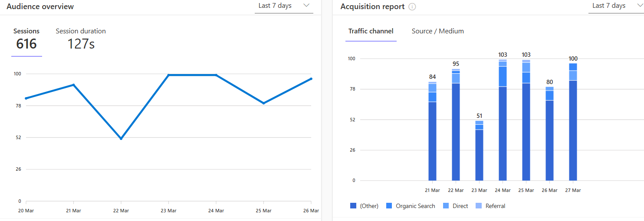
Task: Switch to the Source / Medium tab
Action: (437, 31)
